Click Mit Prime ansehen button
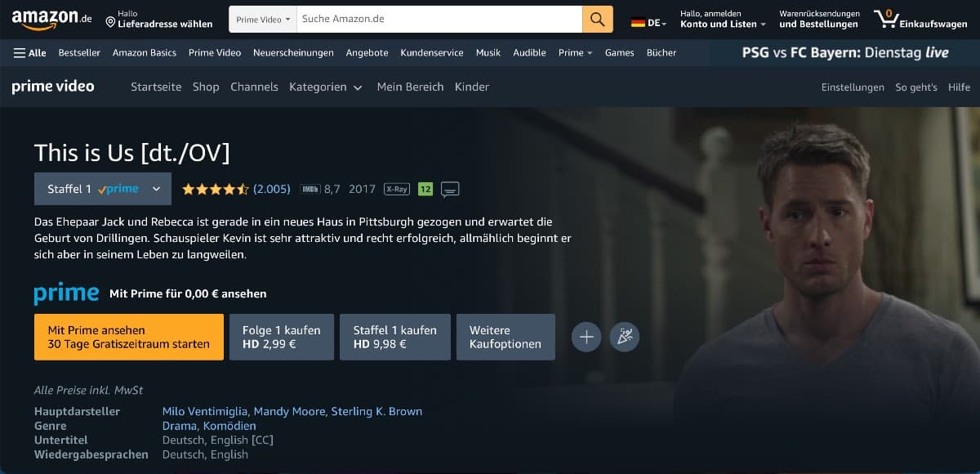Screen dimensions: 980x474 129,337
